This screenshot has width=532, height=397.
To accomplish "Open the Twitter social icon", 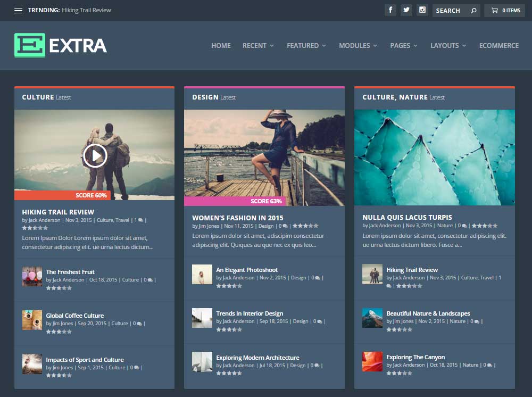I will click(406, 10).
